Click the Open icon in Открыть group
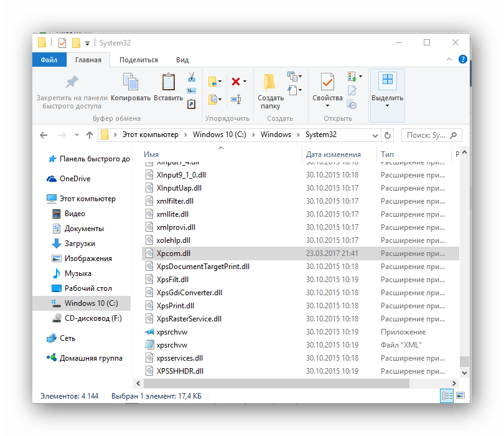 [x=352, y=77]
